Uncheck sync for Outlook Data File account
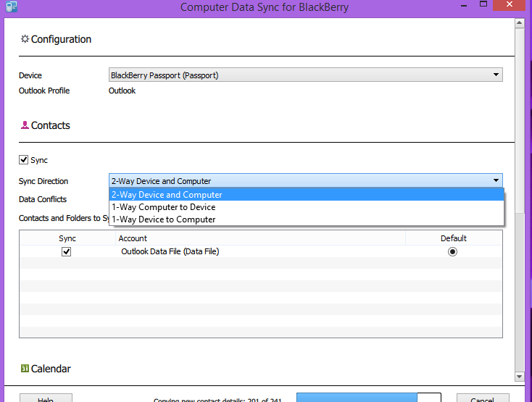Image resolution: width=532 pixels, height=402 pixels. pyautogui.click(x=66, y=251)
